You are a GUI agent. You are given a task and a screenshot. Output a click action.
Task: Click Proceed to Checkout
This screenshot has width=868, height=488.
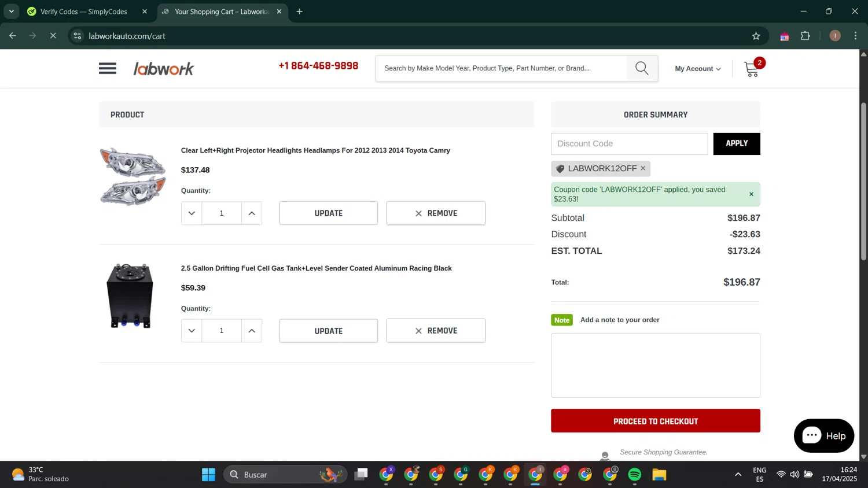pyautogui.click(x=656, y=421)
